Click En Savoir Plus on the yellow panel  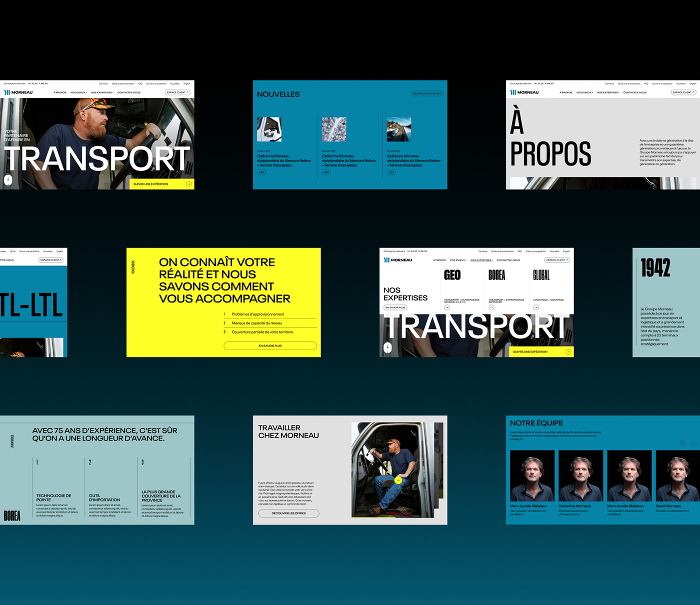270,345
